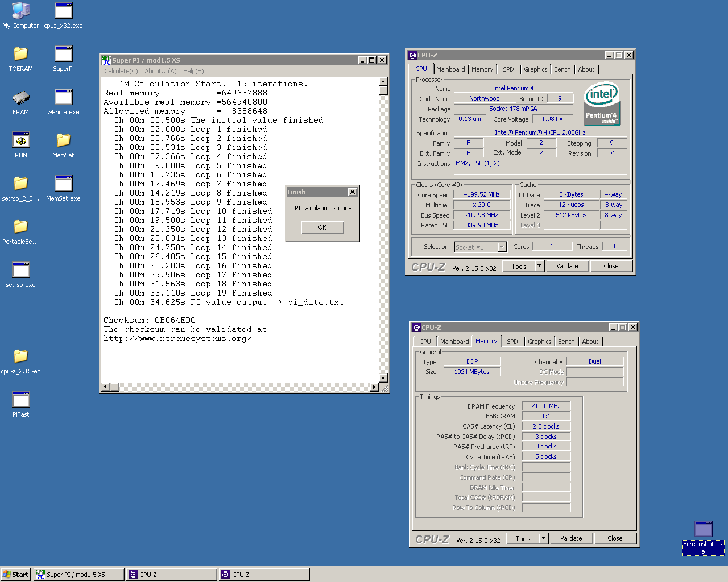The width and height of the screenshot is (728, 582).
Task: Click Close button in upper CPU-Z
Action: [x=611, y=266]
